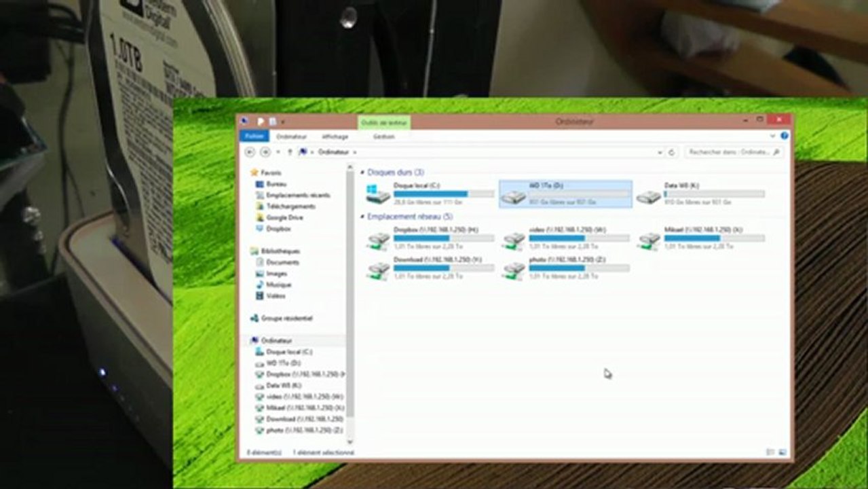Select the Gestion ribbon tab
This screenshot has width=868, height=489.
pyautogui.click(x=383, y=137)
